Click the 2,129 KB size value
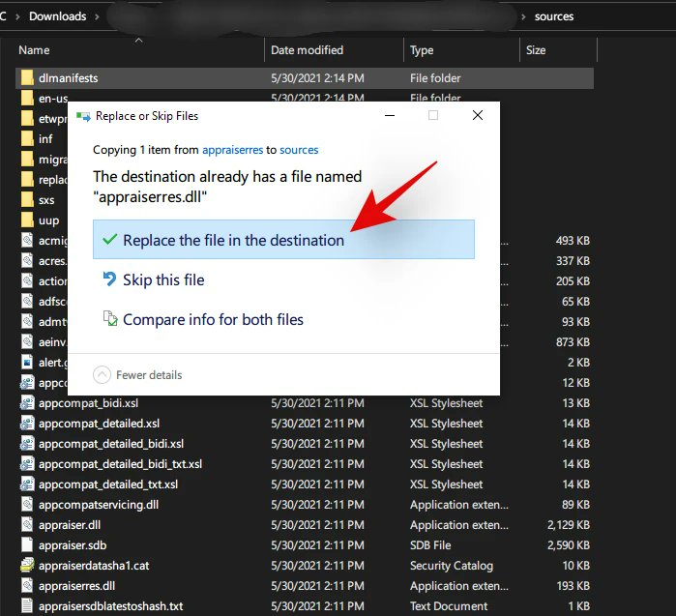Screen dimensions: 676x616 [569, 524]
